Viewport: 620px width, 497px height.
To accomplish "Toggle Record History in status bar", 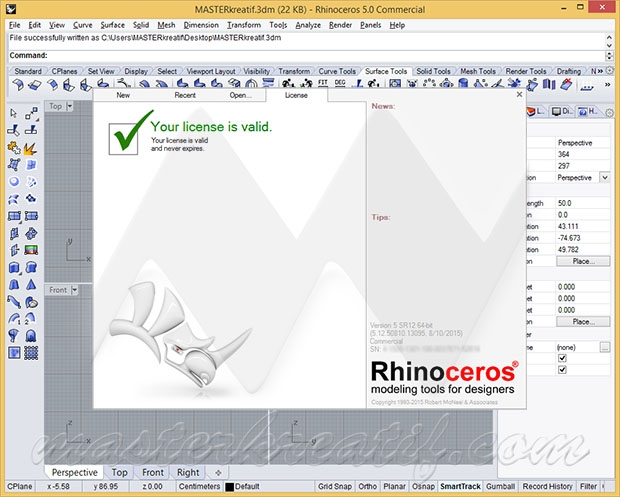I will (547, 486).
